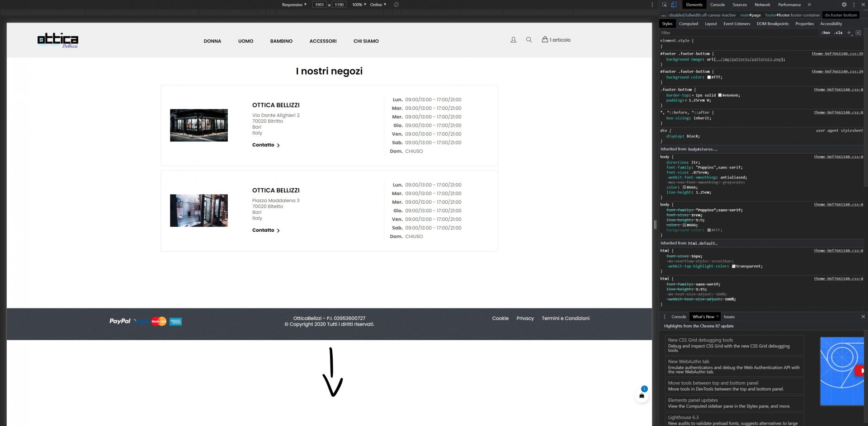The image size is (868, 426).
Task: Toggle the computed styles sidebar pane
Action: click(x=859, y=33)
